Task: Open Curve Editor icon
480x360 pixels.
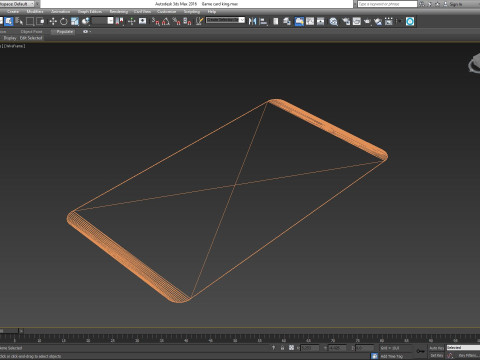Action: pyautogui.click(x=310, y=22)
